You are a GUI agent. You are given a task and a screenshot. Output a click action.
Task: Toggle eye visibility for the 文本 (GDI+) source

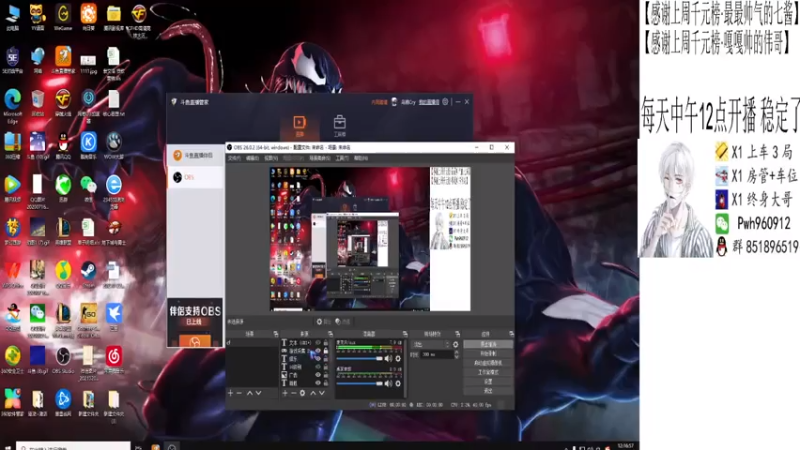click(x=318, y=342)
